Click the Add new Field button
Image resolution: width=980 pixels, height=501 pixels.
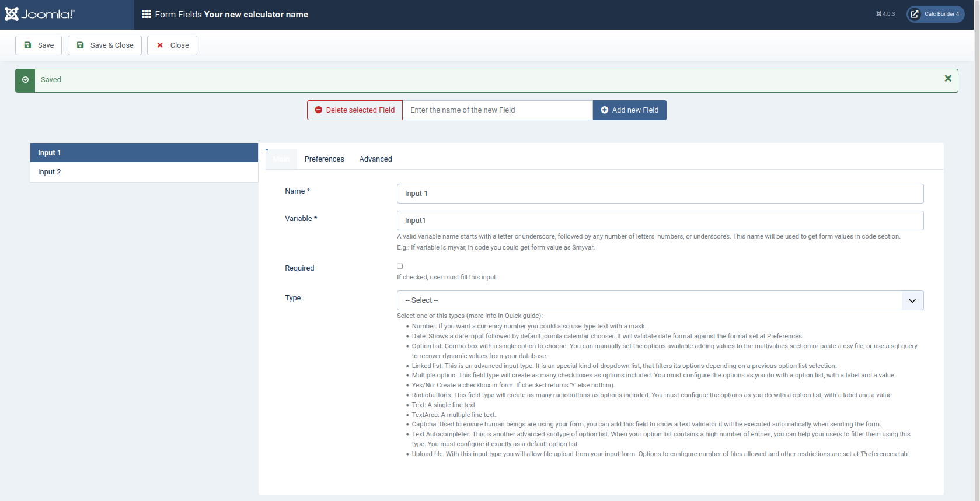click(x=630, y=110)
